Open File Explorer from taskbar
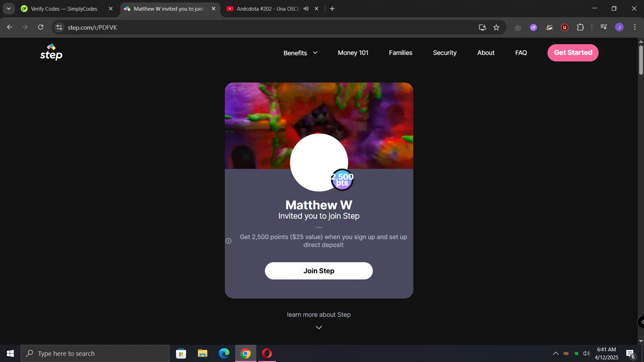This screenshot has width=644, height=362. (x=203, y=353)
